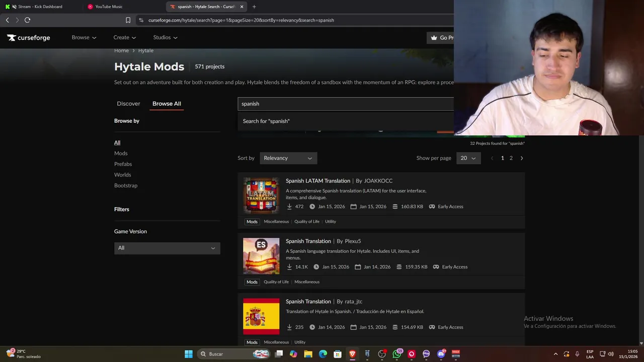The width and height of the screenshot is (644, 362).
Task: Open the Spanish Translation by rata_jtc title
Action: point(308,302)
